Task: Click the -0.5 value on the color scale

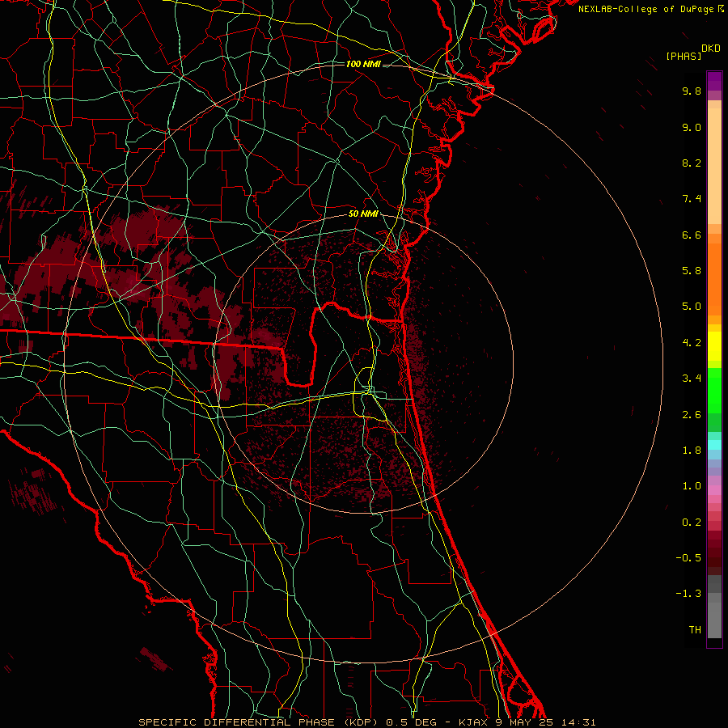Action: point(688,558)
